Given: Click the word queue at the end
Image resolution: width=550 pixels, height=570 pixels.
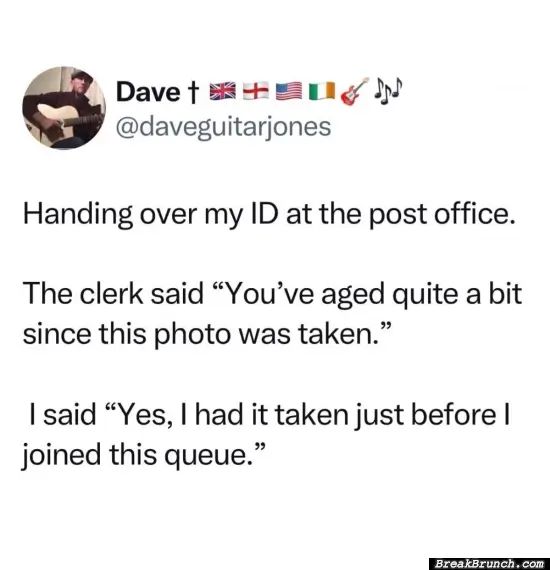Looking at the screenshot, I should tap(208, 457).
